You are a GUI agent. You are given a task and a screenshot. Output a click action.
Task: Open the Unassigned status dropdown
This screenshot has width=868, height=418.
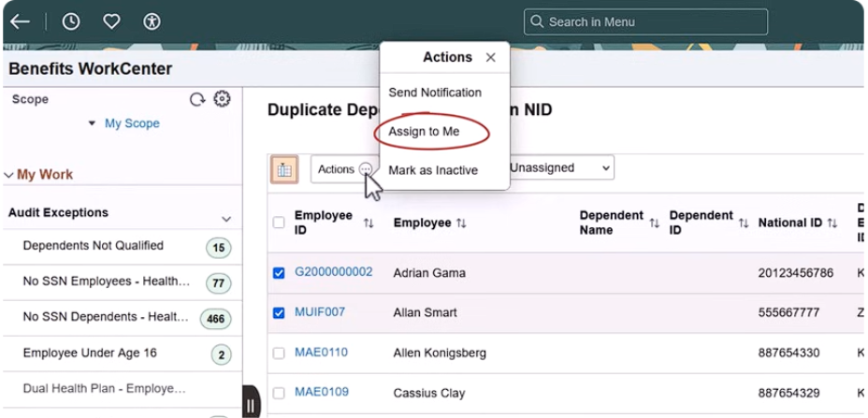pyautogui.click(x=561, y=167)
